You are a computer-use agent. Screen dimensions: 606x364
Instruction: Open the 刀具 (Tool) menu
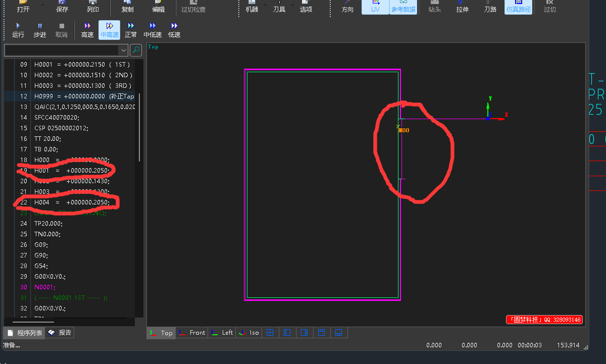pos(279,7)
